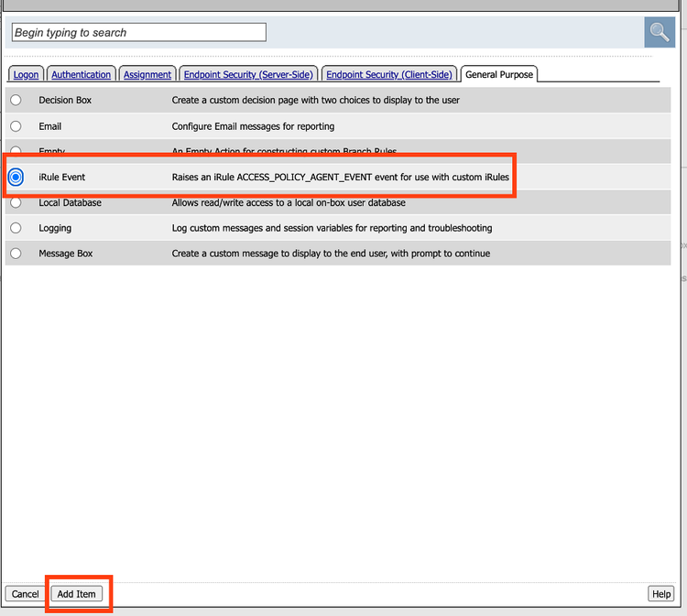Open Endpoint Security (Client-Side) tab
The width and height of the screenshot is (687, 616).
[389, 75]
